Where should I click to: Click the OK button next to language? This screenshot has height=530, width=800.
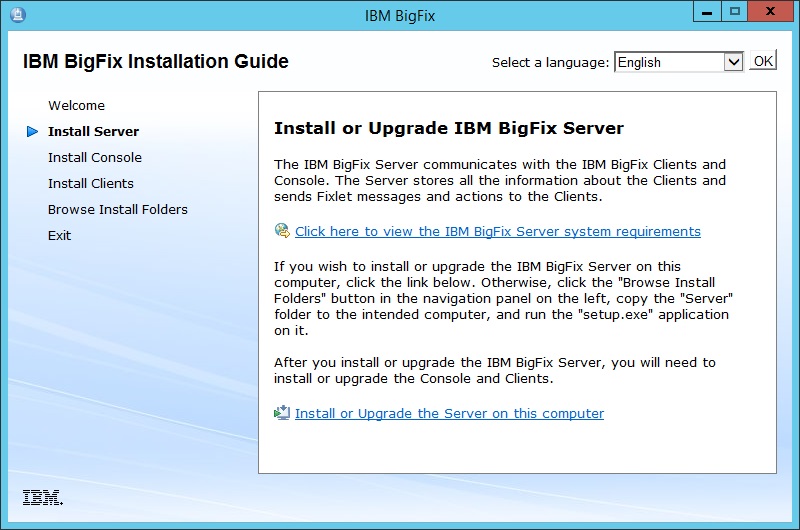coord(763,62)
